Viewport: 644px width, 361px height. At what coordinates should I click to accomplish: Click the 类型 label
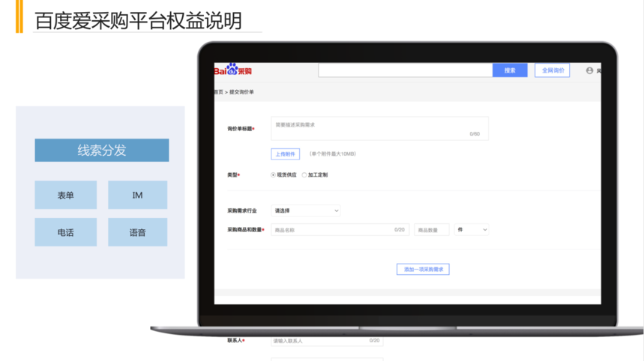coord(233,175)
